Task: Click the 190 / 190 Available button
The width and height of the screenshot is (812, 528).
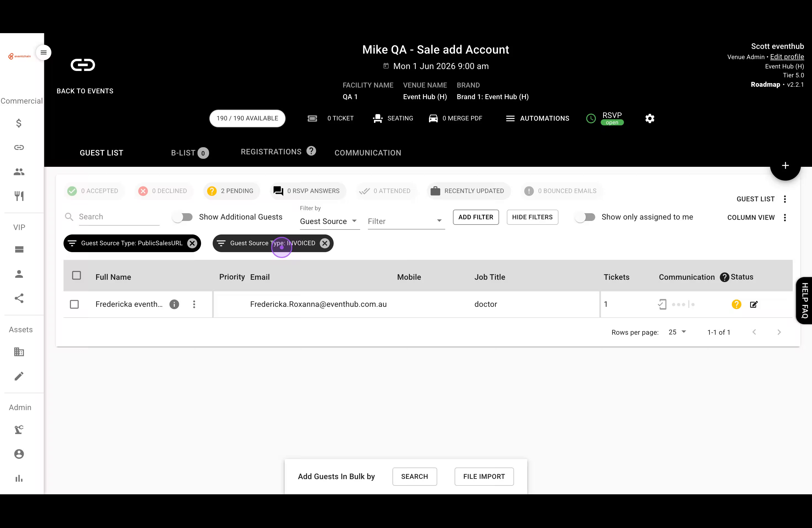Action: [247, 118]
